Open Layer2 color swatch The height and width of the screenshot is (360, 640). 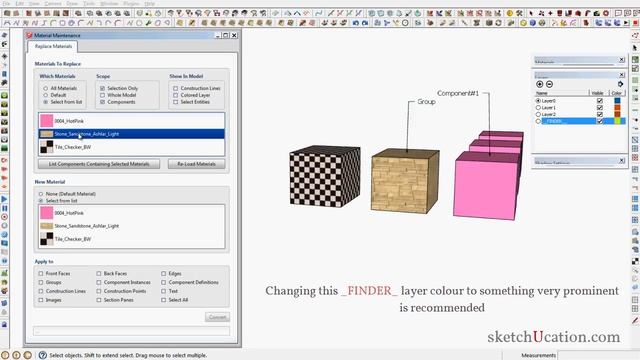[617, 115]
